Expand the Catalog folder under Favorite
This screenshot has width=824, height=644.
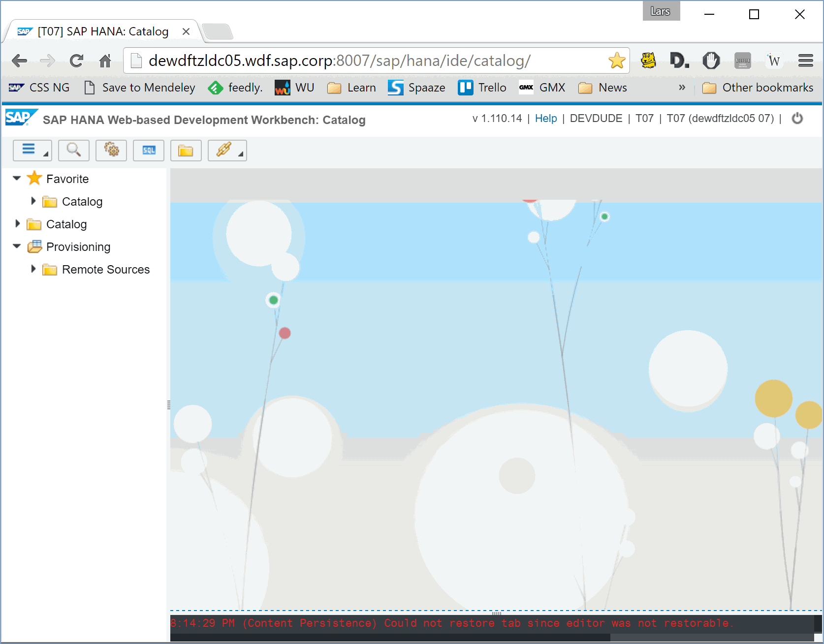pos(33,201)
